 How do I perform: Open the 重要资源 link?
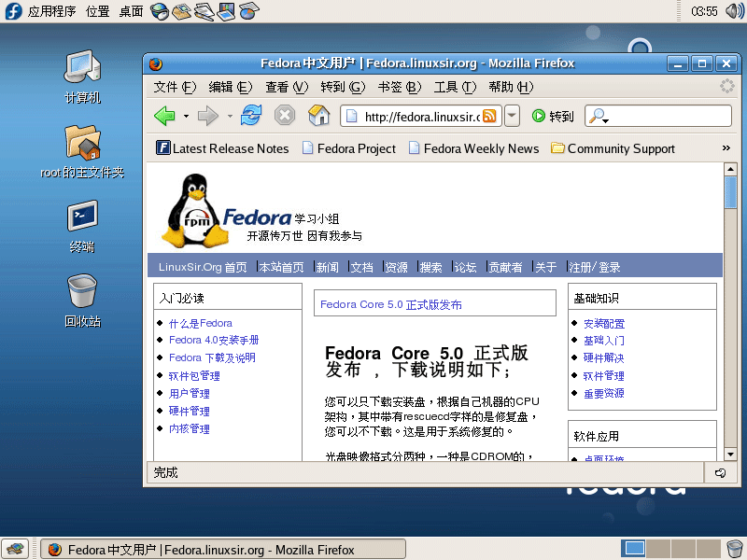coord(603,393)
